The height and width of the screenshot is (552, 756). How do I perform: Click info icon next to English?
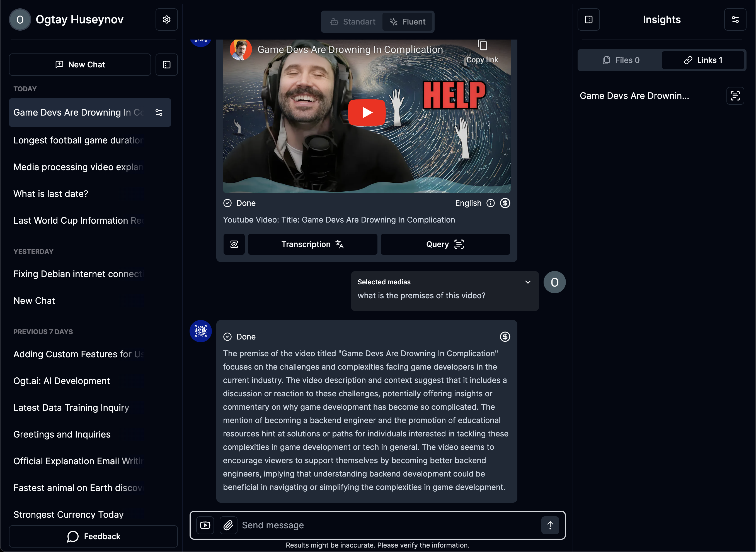pyautogui.click(x=490, y=203)
